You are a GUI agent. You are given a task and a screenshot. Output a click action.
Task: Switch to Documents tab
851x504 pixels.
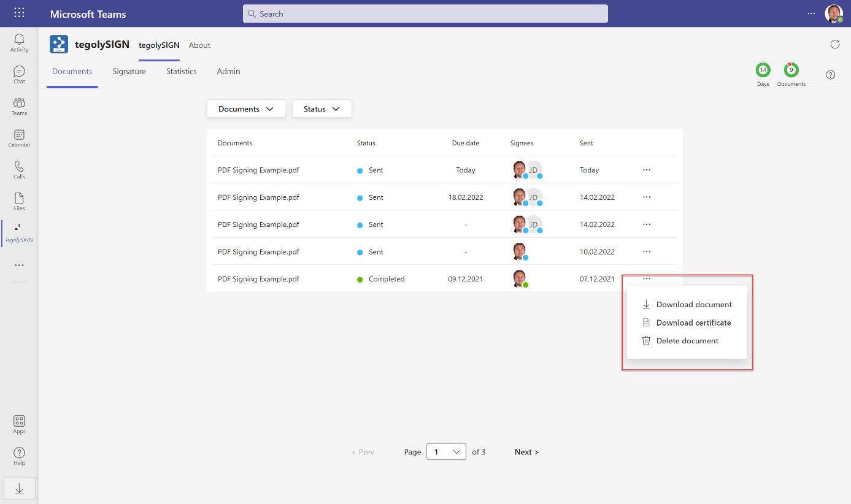click(72, 72)
